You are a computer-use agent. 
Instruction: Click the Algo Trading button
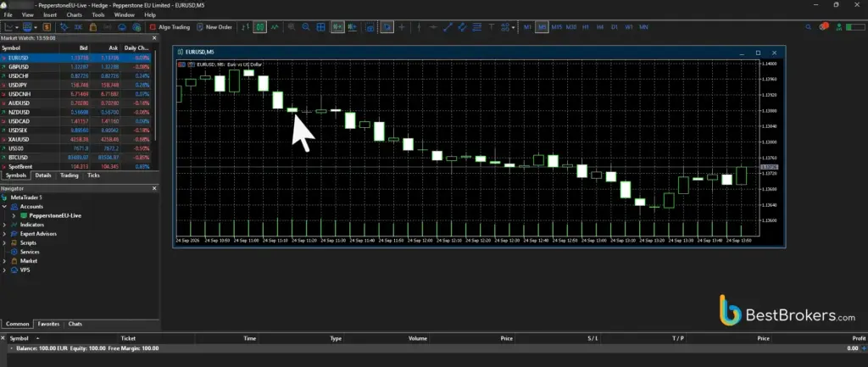pyautogui.click(x=170, y=26)
